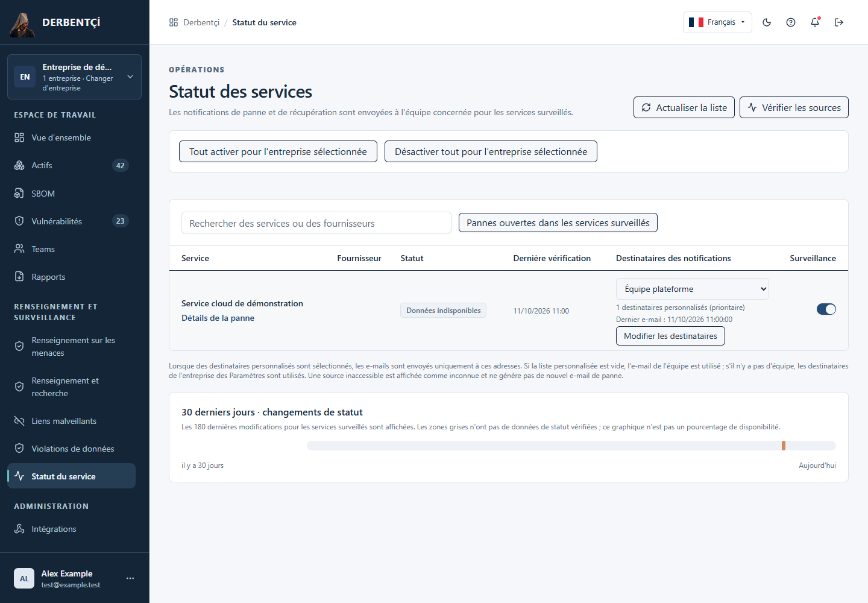Open Alex Example user options menu
The height and width of the screenshot is (603, 868).
tap(130, 578)
